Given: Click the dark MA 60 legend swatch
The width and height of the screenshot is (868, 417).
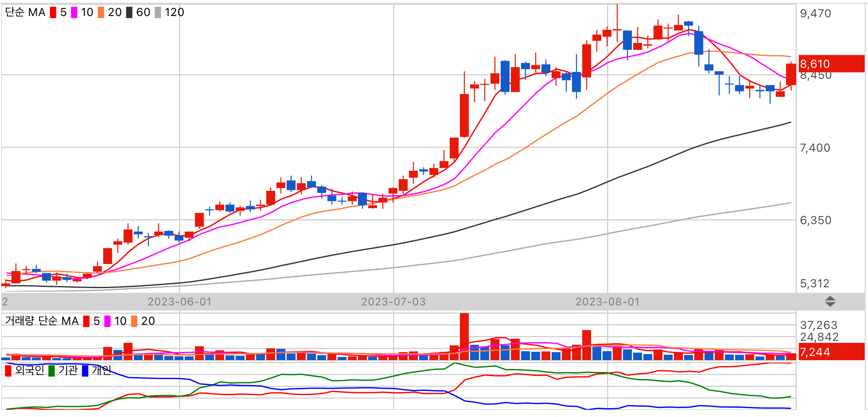Looking at the screenshot, I should tap(129, 13).
